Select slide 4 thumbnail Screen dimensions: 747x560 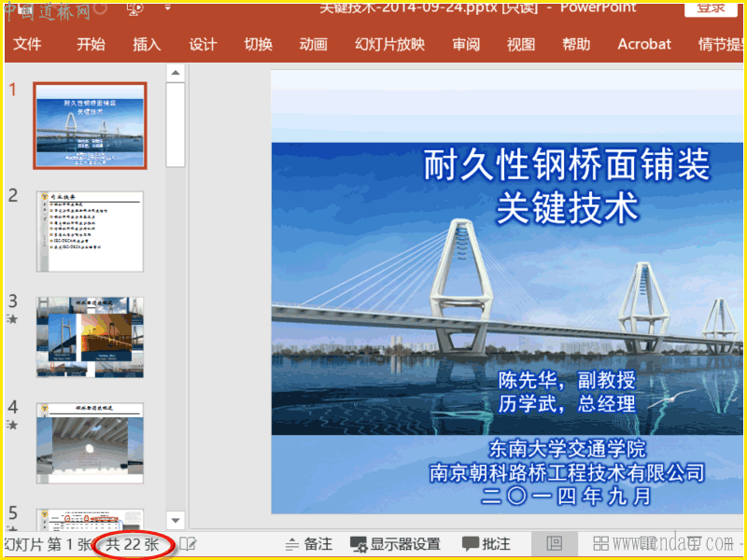tap(90, 442)
